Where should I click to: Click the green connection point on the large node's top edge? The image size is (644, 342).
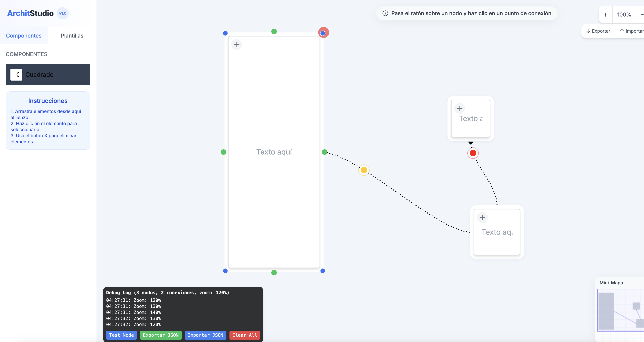tap(274, 31)
